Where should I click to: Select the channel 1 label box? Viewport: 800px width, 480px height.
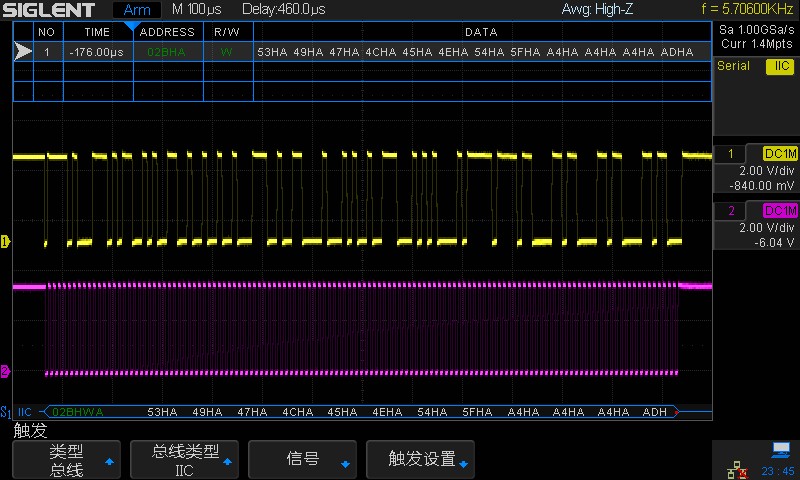tap(731, 154)
